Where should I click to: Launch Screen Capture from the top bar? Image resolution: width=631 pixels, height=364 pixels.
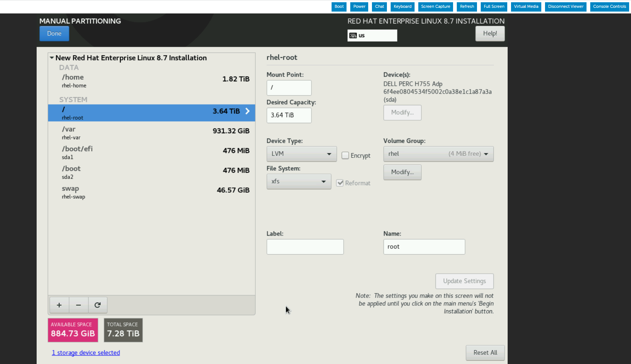pyautogui.click(x=435, y=6)
